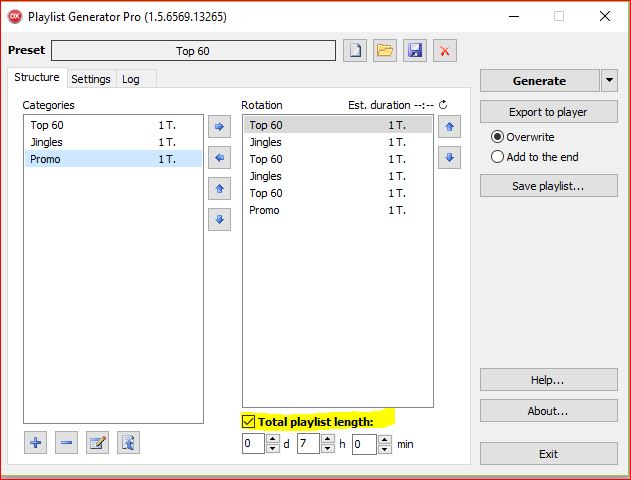Select Jingles in the Categories list
Screen dimensions: 631x480
point(46,142)
